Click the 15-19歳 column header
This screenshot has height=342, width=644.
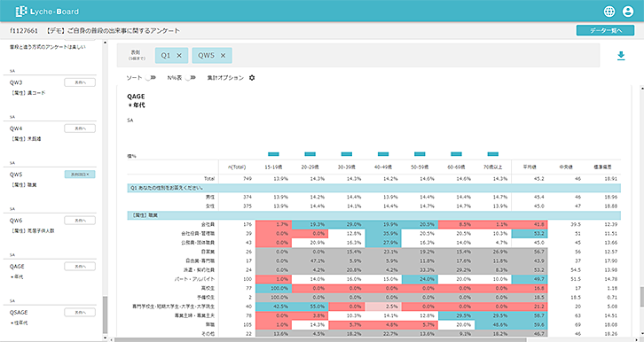pos(273,167)
